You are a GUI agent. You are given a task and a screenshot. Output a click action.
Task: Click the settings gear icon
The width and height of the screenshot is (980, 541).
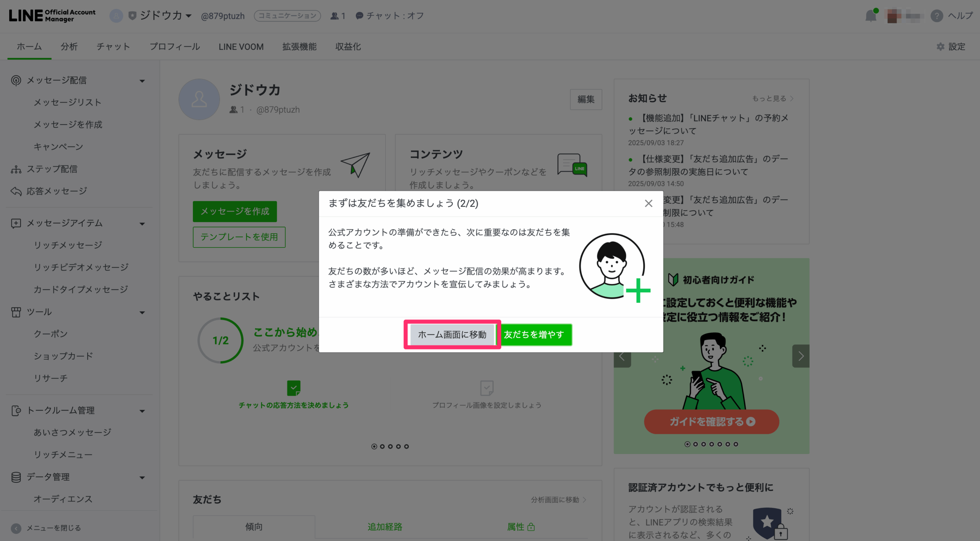(940, 47)
